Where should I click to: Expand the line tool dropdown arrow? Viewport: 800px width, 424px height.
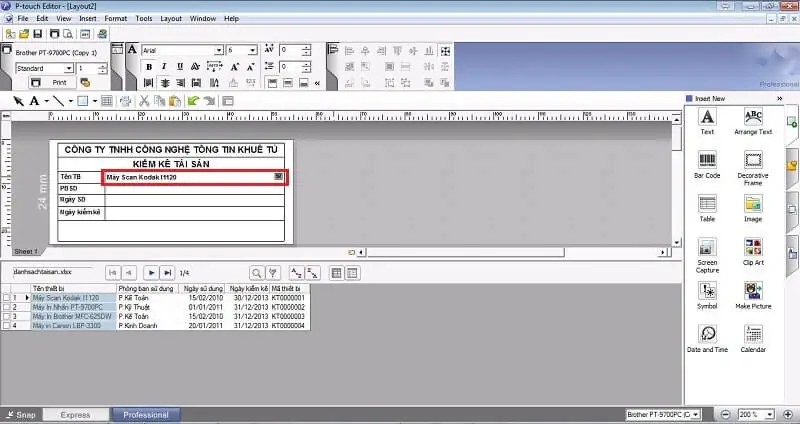coord(70,101)
